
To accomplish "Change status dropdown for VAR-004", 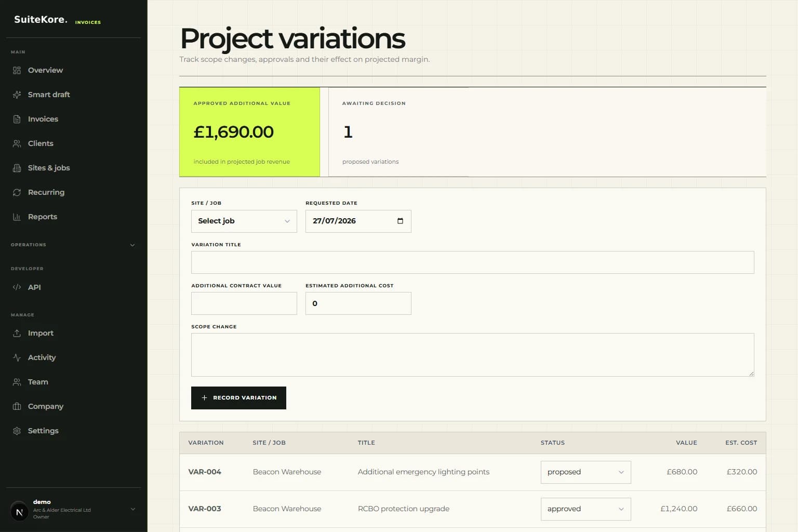I will tap(586, 472).
